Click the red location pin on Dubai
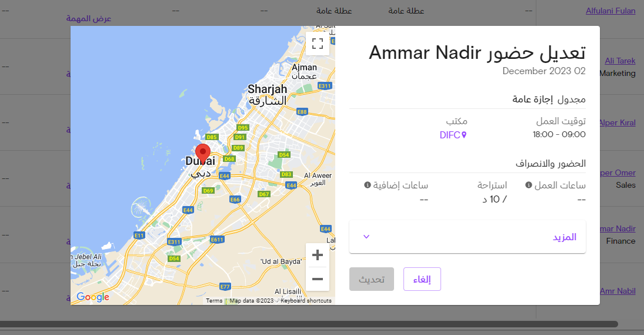 (202, 155)
